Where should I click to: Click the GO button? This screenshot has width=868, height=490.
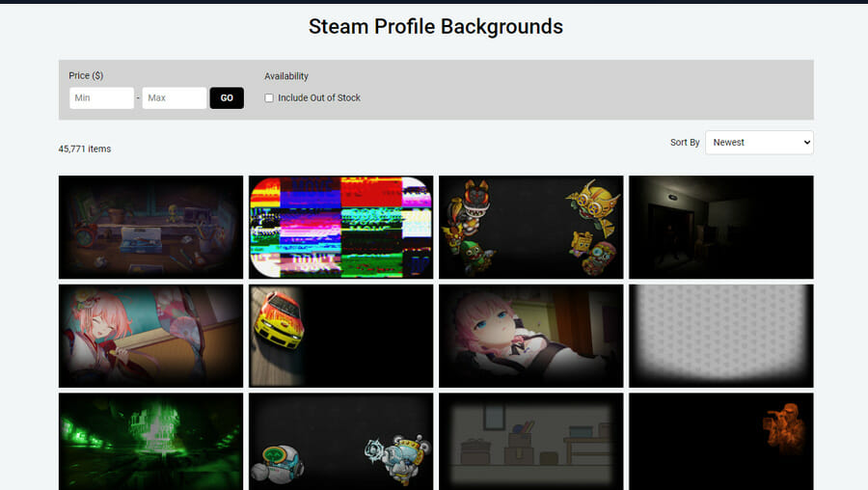227,98
